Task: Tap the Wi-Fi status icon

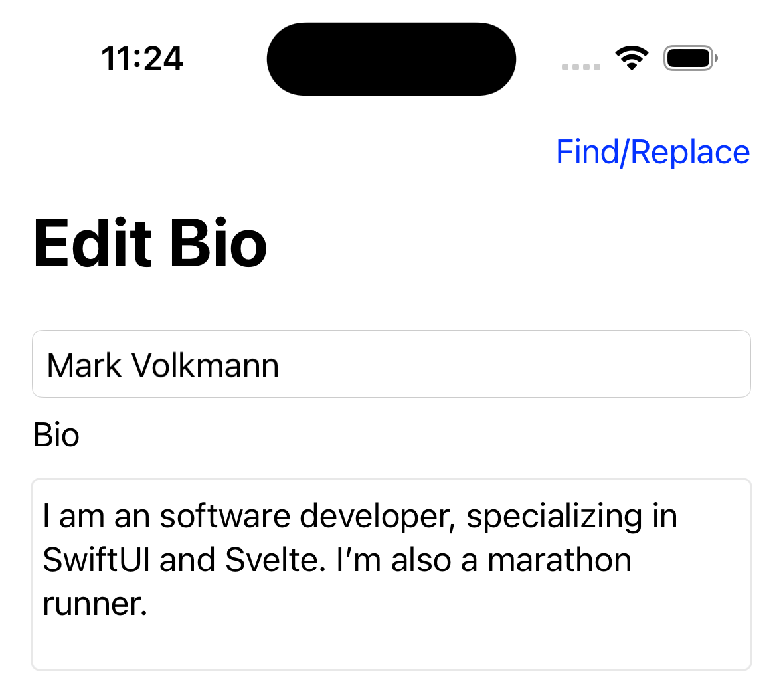Action: tap(632, 58)
